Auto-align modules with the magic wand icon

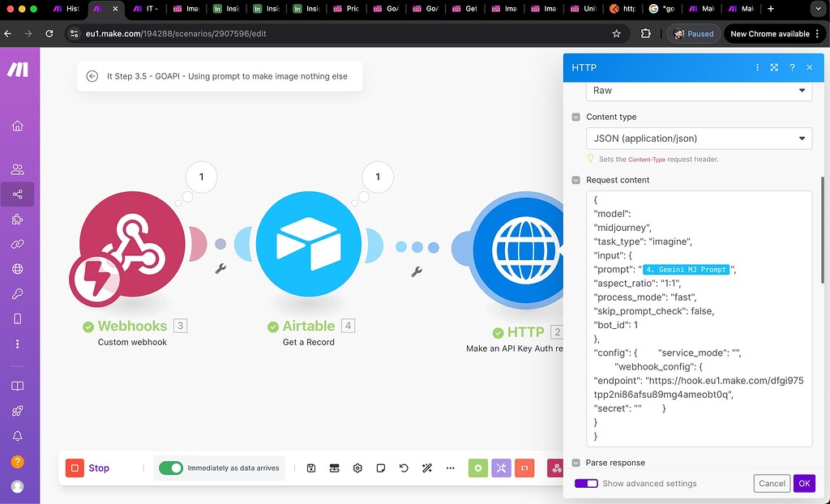pos(427,468)
